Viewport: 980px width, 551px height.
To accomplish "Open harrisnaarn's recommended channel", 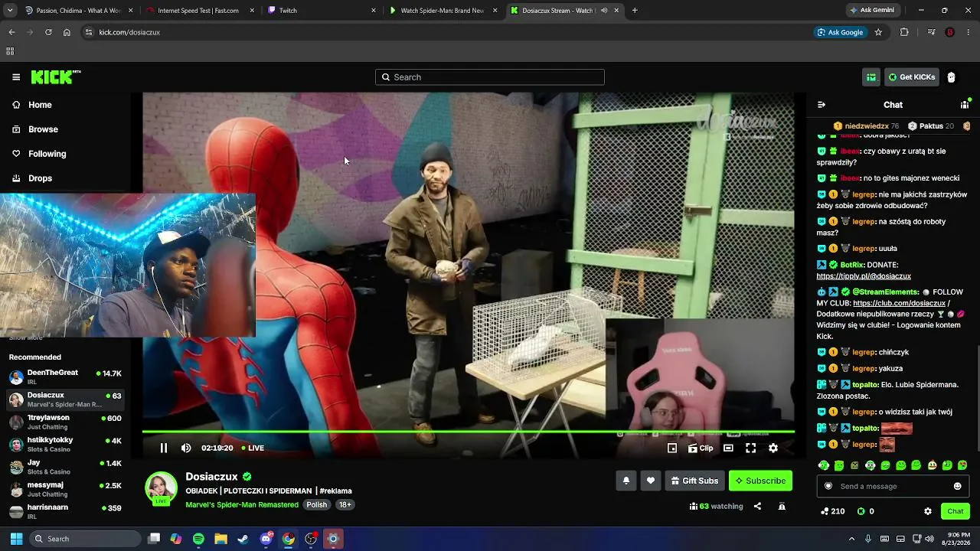I will [66, 511].
